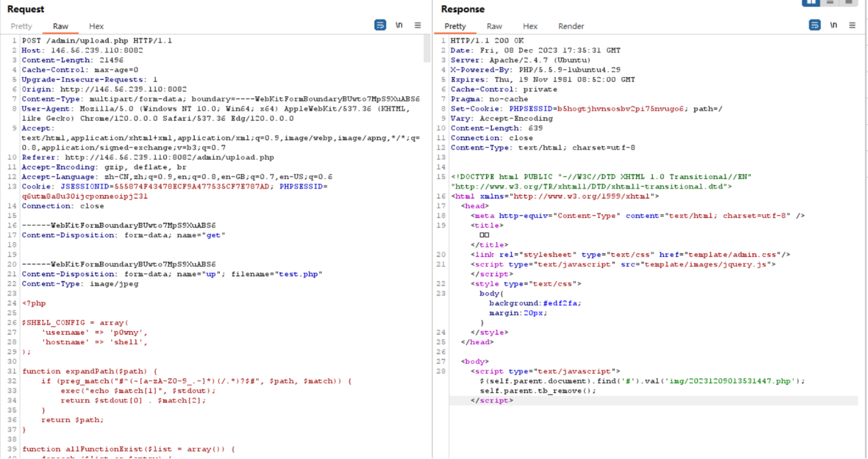Click the Request panel title
Image resolution: width=868 pixels, height=459 pixels.
pyautogui.click(x=26, y=9)
